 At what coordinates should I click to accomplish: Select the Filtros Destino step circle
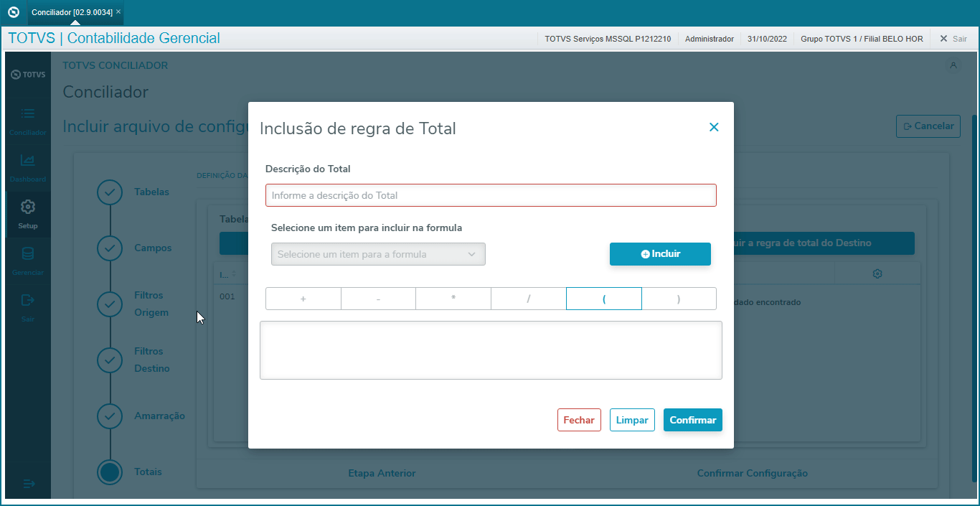point(110,360)
